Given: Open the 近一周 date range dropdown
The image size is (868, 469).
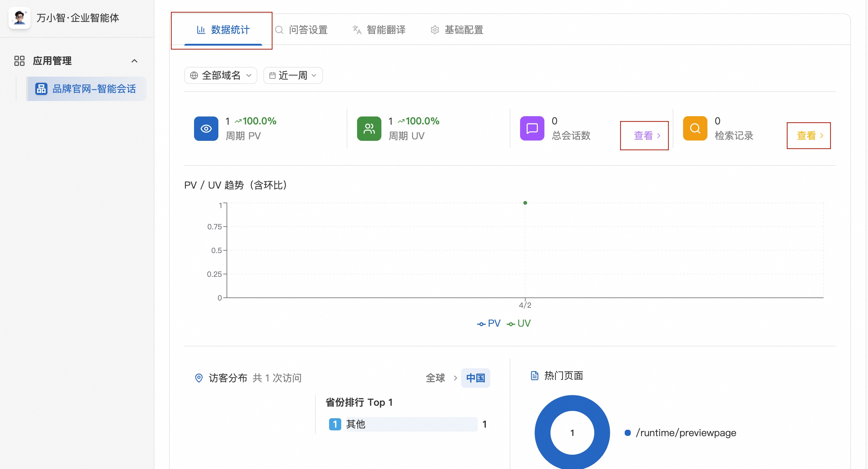Looking at the screenshot, I should (293, 75).
